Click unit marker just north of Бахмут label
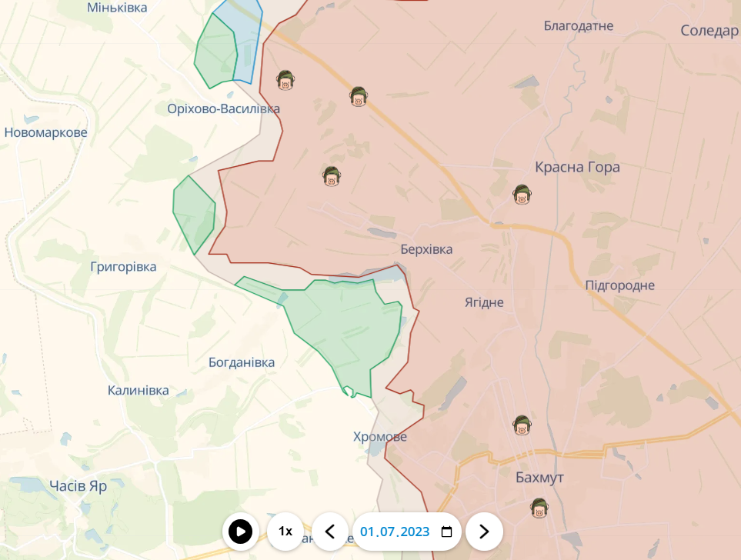 pos(522,425)
